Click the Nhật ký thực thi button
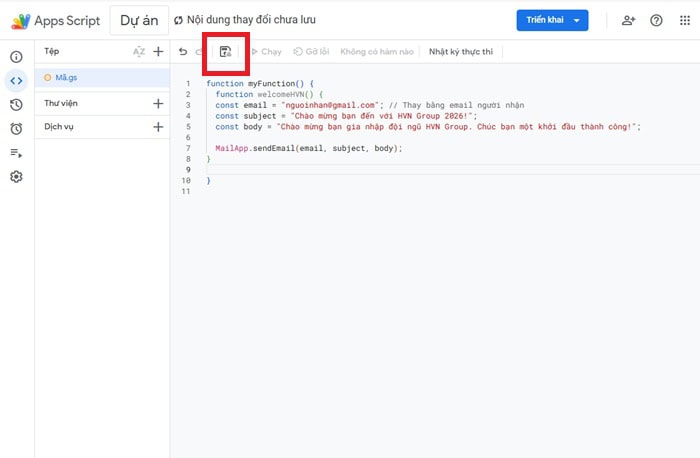The height and width of the screenshot is (458, 700). point(460,52)
